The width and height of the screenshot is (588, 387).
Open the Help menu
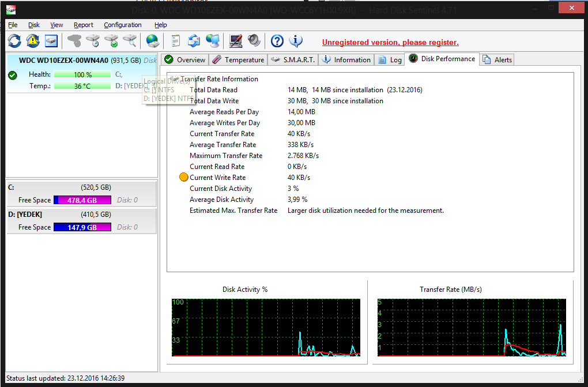(160, 25)
